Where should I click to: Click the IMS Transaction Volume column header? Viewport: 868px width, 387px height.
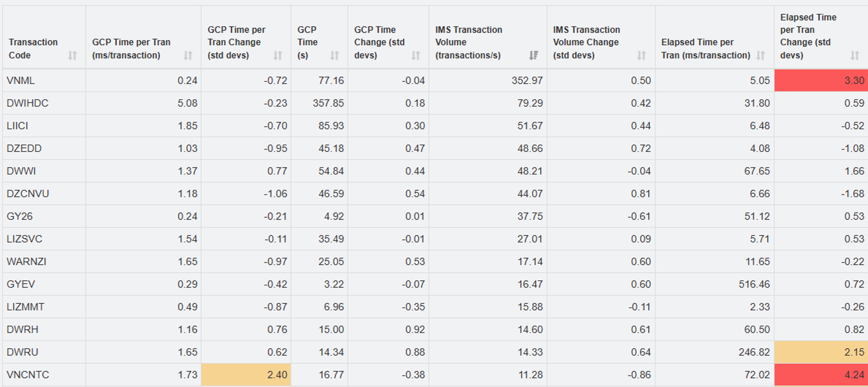[x=469, y=42]
